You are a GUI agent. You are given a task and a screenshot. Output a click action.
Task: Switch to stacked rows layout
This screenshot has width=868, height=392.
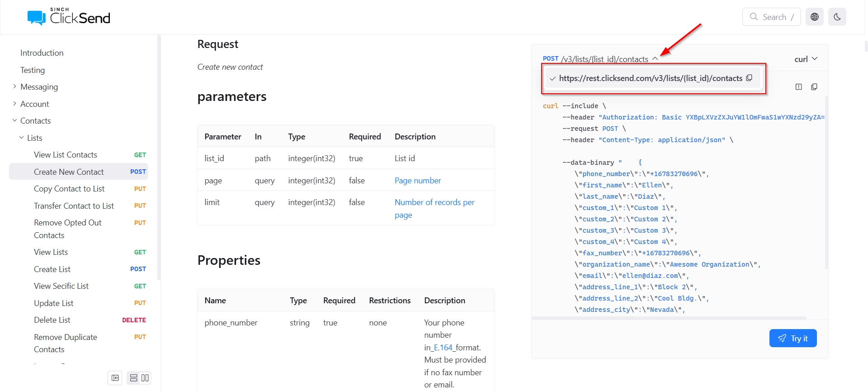(134, 378)
